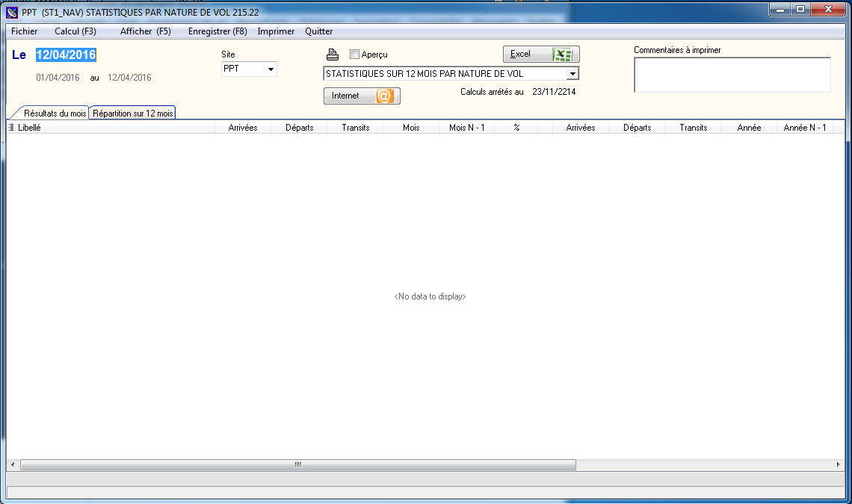
Task: Click the scrollbar right arrow
Action: [838, 464]
